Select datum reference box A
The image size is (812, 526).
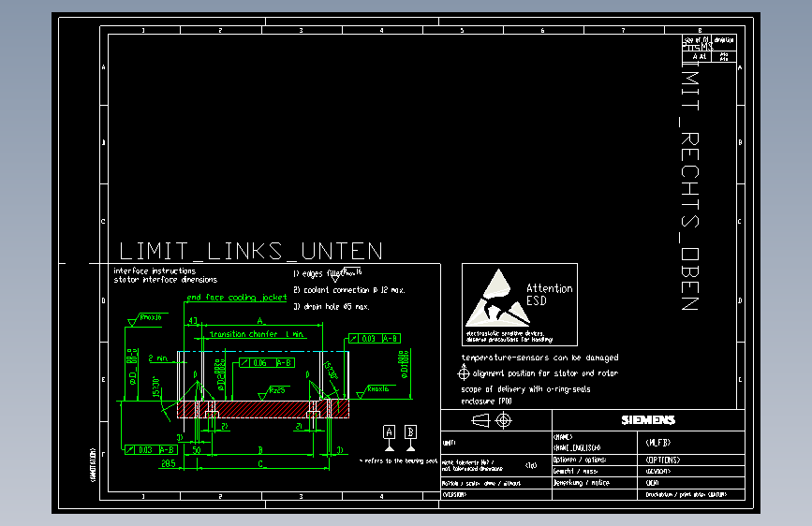[390, 431]
